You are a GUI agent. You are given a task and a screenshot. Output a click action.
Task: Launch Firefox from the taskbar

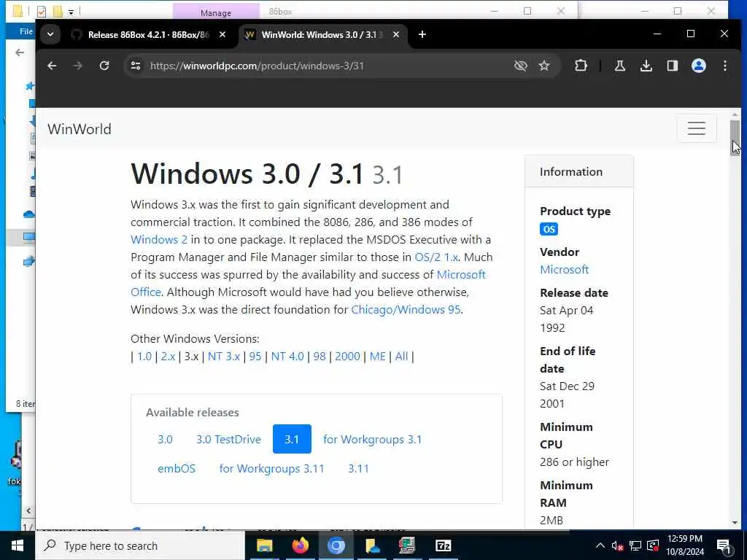(300, 545)
